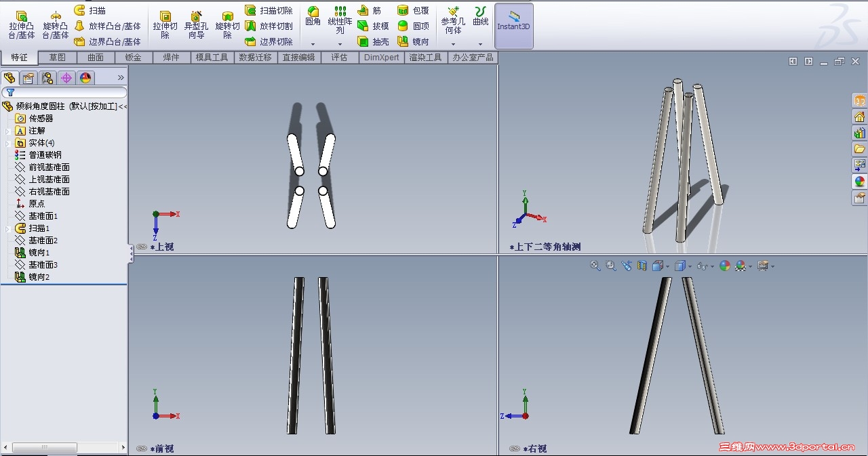868x456 pixels.
Task: Open the 线性阵列 pattern dropdown arrow
Action: pyautogui.click(x=340, y=44)
